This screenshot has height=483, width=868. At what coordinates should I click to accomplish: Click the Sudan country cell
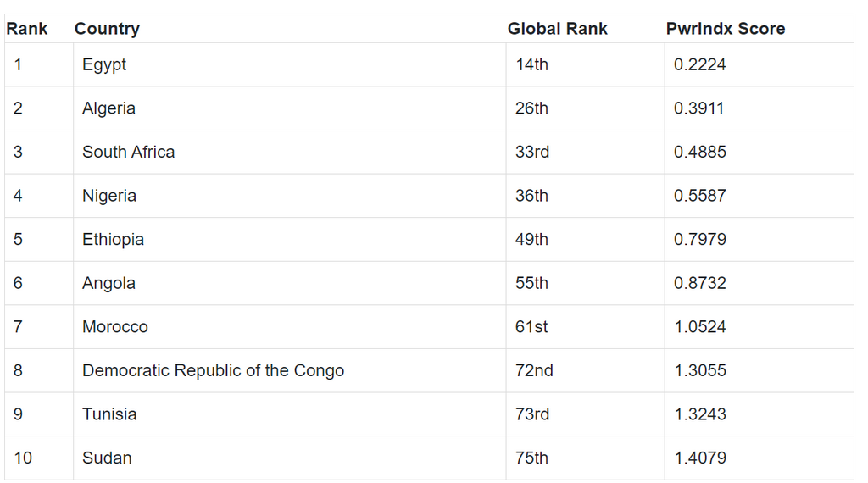107,458
